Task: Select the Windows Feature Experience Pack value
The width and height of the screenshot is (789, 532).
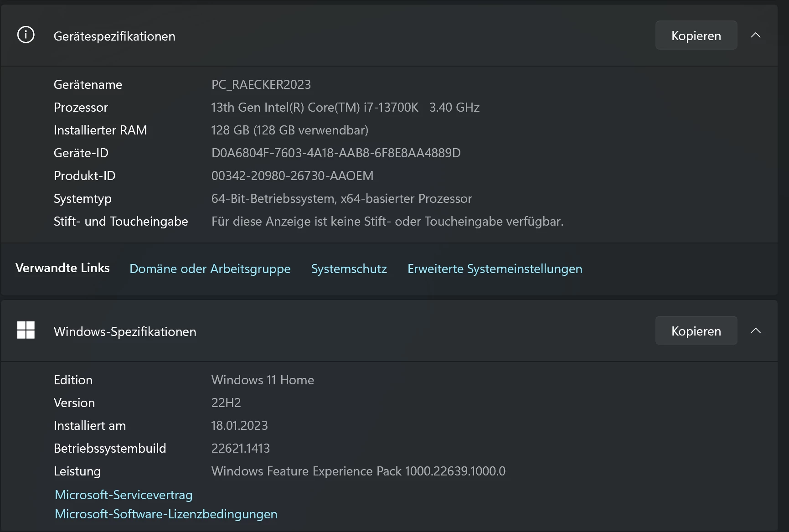Action: [x=358, y=471]
